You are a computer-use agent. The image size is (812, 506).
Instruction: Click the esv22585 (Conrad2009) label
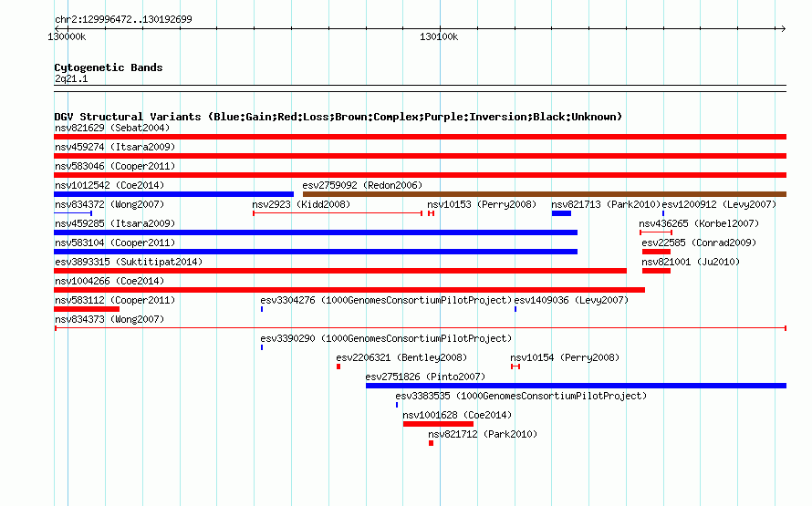[x=699, y=243]
